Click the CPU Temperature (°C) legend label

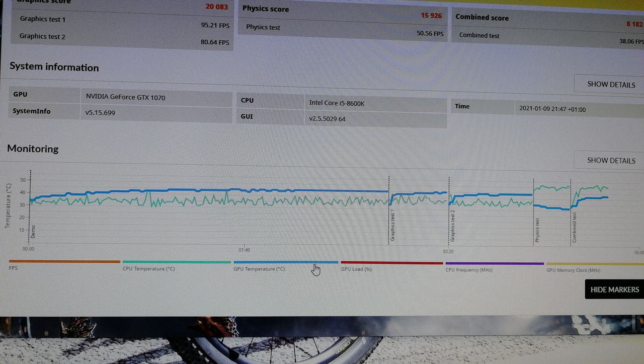(x=148, y=268)
